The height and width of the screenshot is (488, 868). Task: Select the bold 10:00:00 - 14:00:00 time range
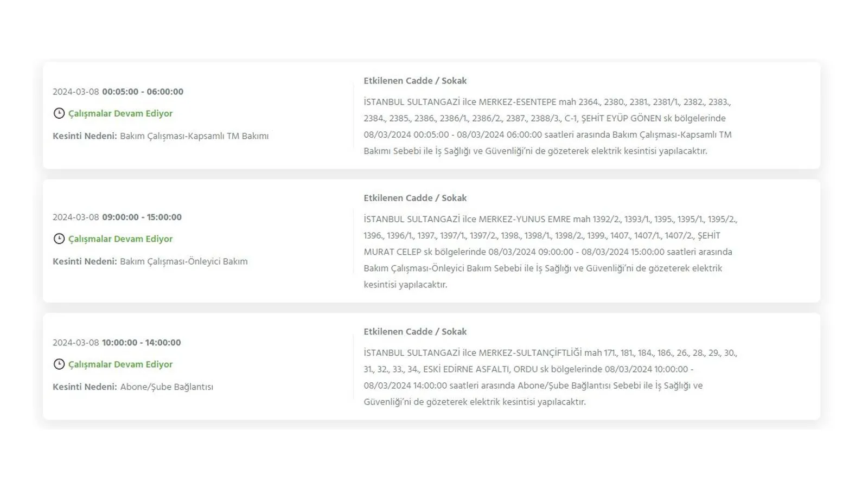click(141, 343)
